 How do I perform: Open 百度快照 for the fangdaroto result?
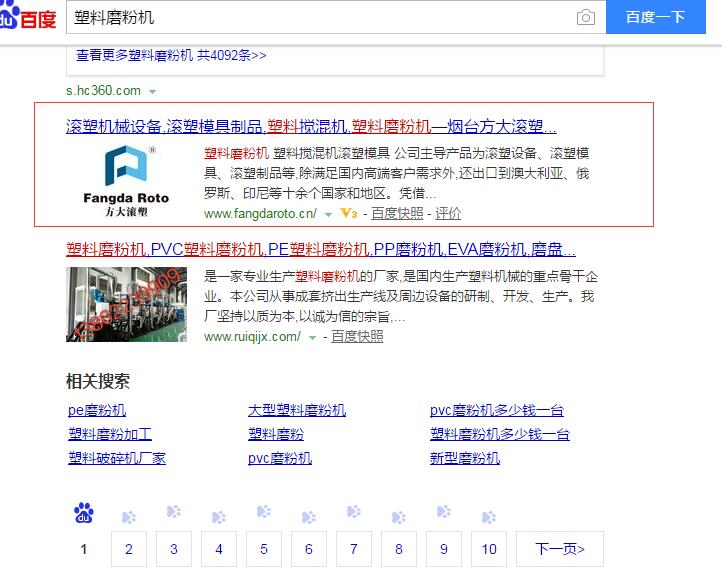[x=397, y=214]
